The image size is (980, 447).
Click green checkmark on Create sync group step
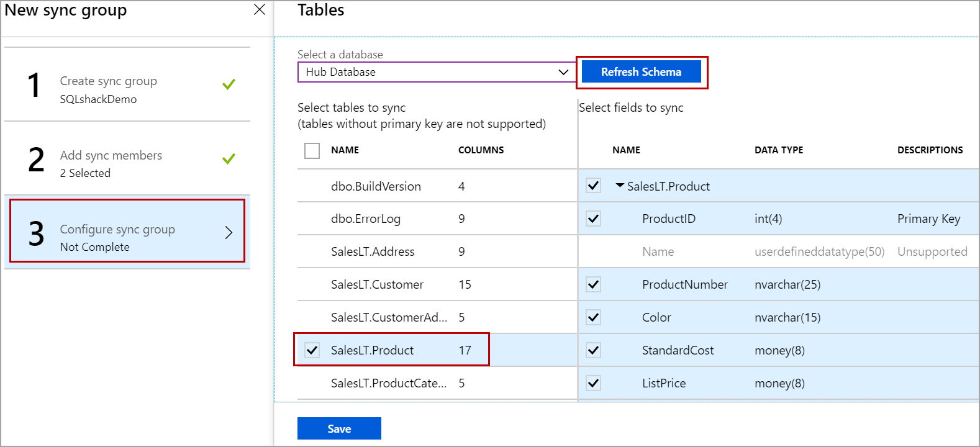(229, 84)
